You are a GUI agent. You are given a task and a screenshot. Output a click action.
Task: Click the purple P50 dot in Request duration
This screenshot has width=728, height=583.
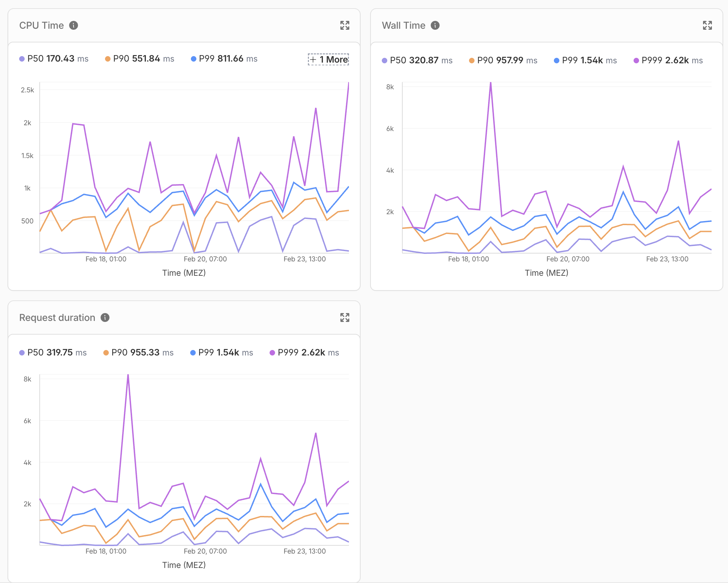[x=22, y=353]
